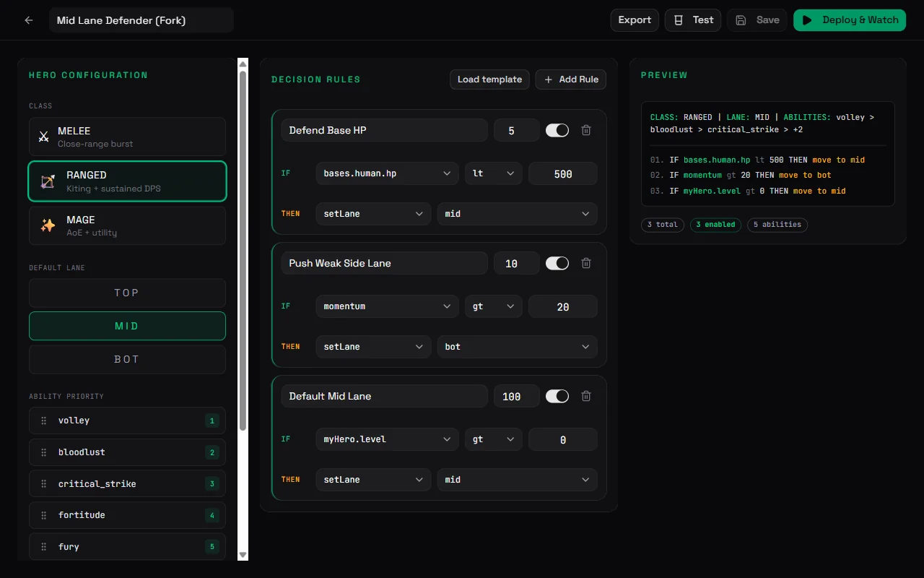Click the crossed swords MELEE icon
Image resolution: width=924 pixels, height=578 pixels.
pos(44,137)
